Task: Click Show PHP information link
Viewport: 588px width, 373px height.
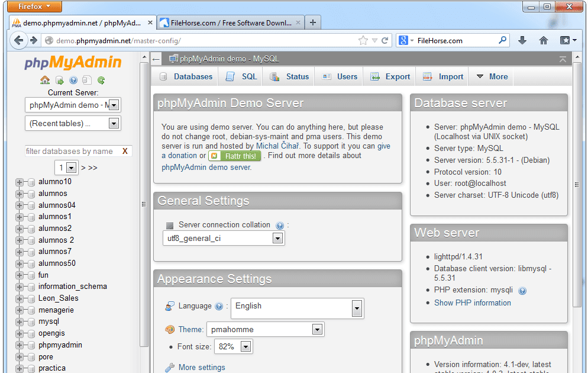Action: pos(473,303)
